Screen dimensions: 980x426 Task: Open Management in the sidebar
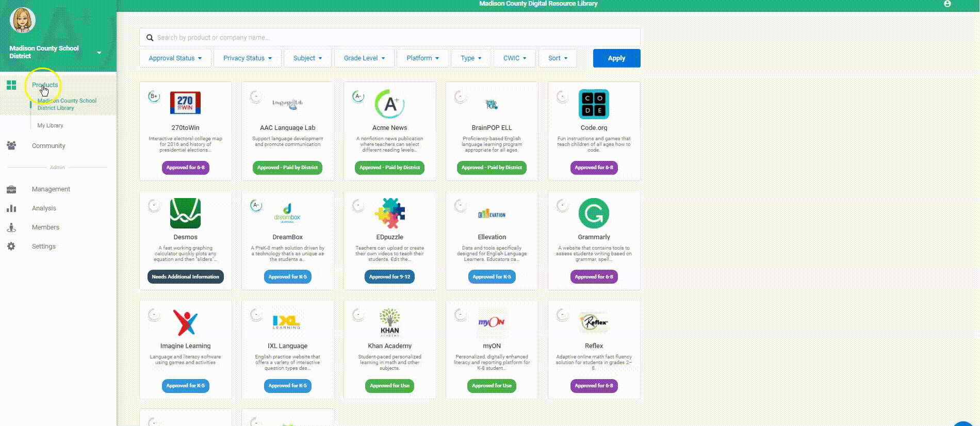tap(51, 189)
